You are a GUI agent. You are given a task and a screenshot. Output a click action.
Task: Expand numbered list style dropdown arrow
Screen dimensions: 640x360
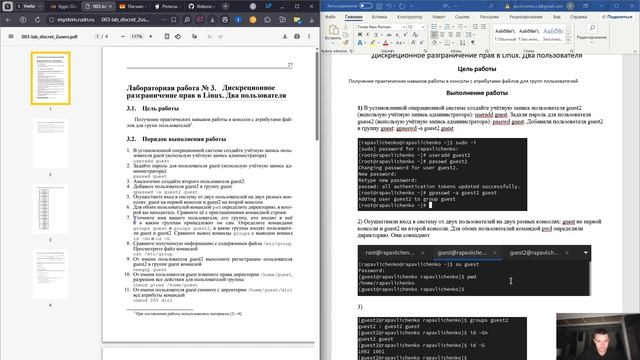click(453, 27)
